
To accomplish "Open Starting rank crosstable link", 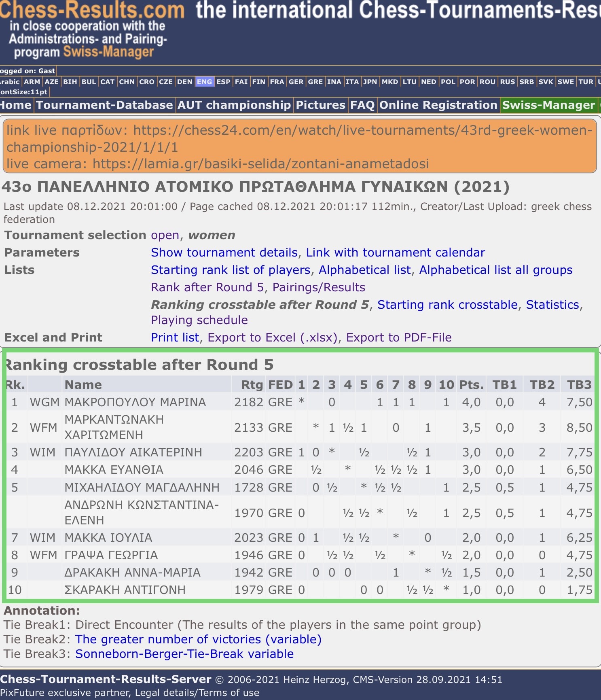I will 448,305.
